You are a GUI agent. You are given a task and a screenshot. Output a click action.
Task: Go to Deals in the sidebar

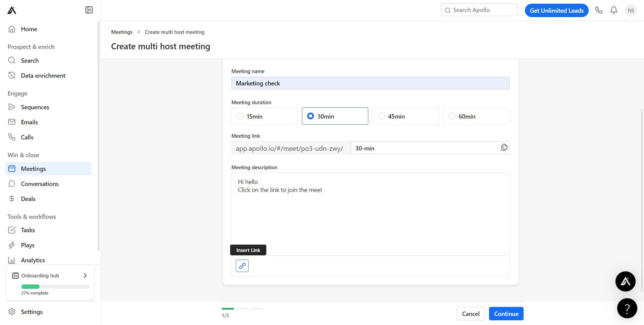(x=28, y=199)
